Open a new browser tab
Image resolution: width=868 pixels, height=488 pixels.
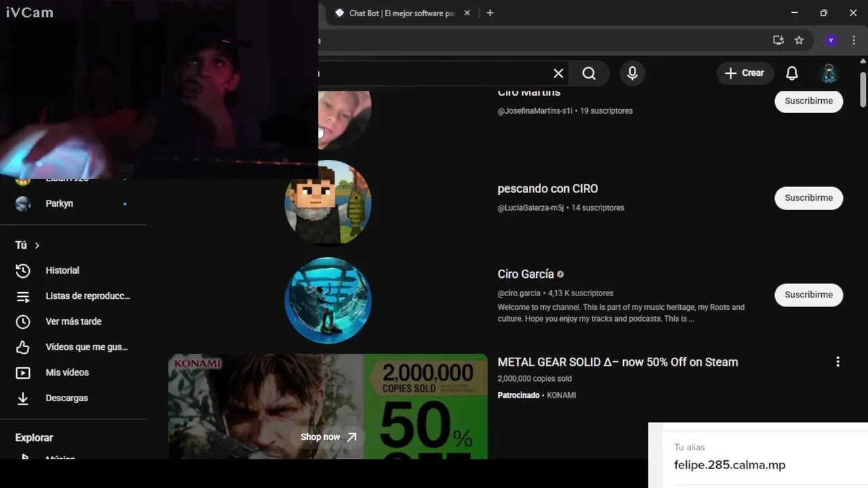(x=490, y=13)
